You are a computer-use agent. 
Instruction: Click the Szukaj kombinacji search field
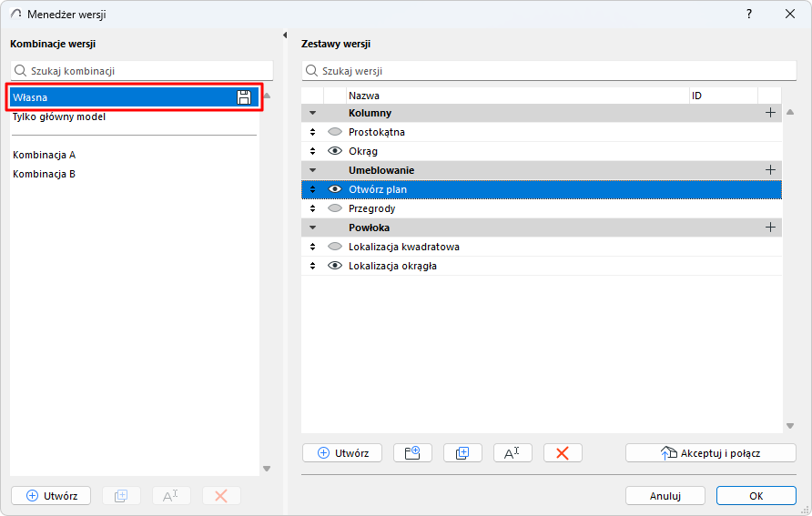pos(142,71)
